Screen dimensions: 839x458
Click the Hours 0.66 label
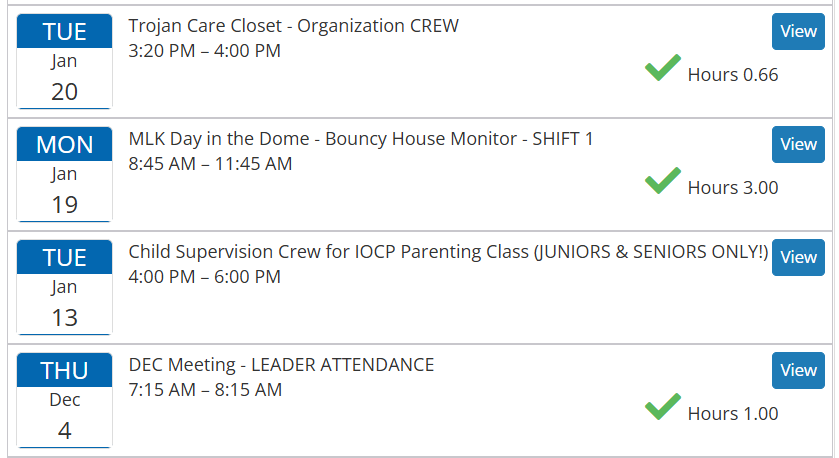coord(732,75)
